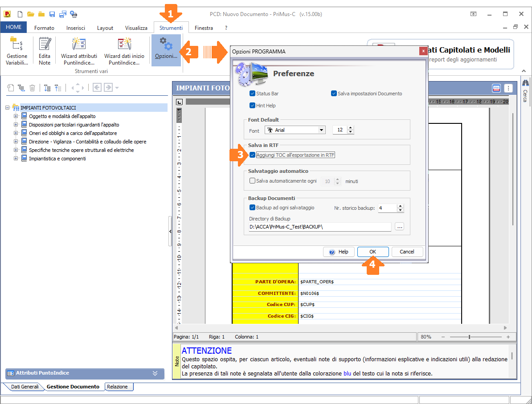Click the zoom in plus button

click(508, 337)
